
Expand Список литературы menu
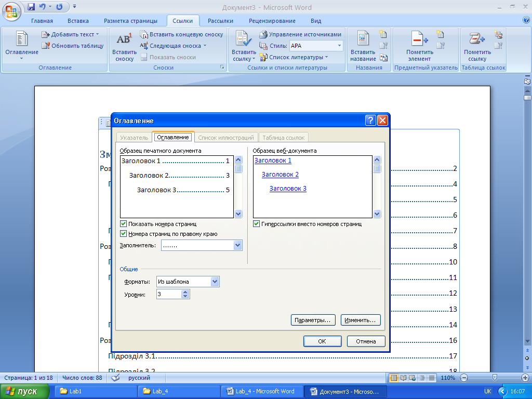[294, 57]
